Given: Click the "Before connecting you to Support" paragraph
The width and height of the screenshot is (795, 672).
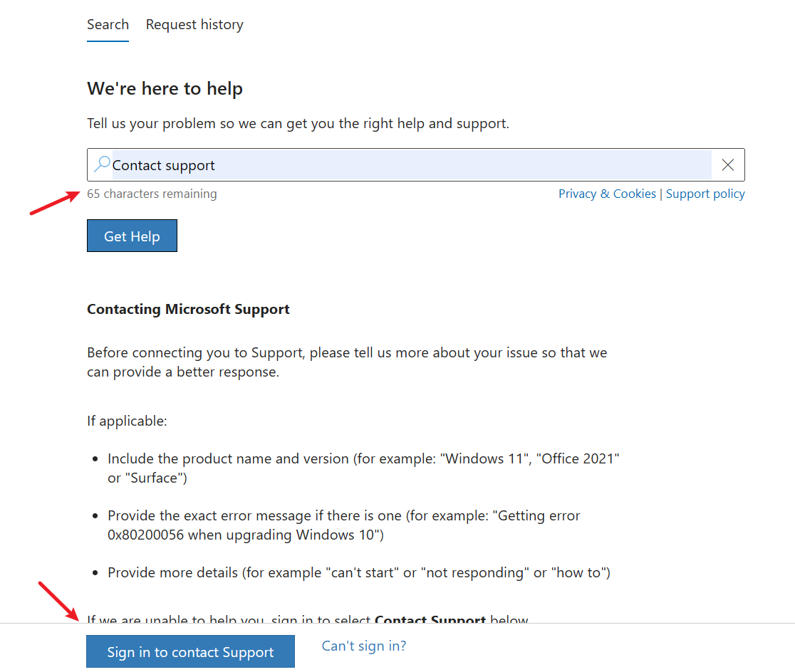Looking at the screenshot, I should [x=347, y=362].
